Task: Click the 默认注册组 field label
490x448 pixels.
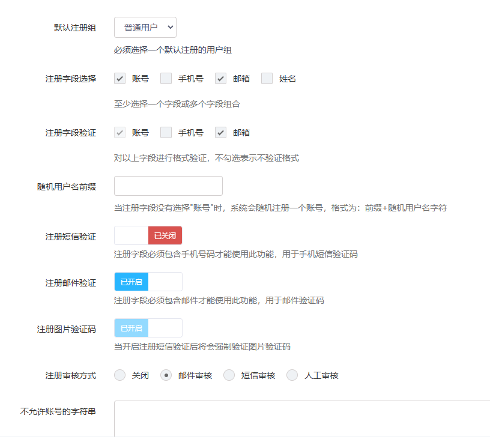Action: tap(75, 28)
